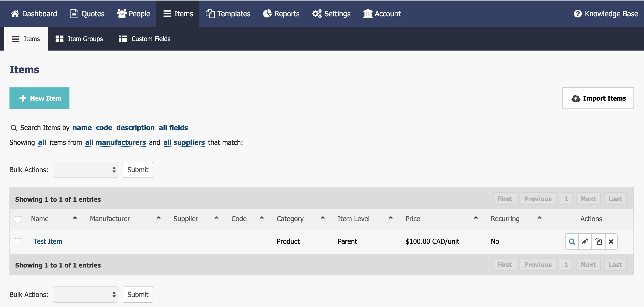Click the $100.00 CAD/unit price cell

pos(432,241)
